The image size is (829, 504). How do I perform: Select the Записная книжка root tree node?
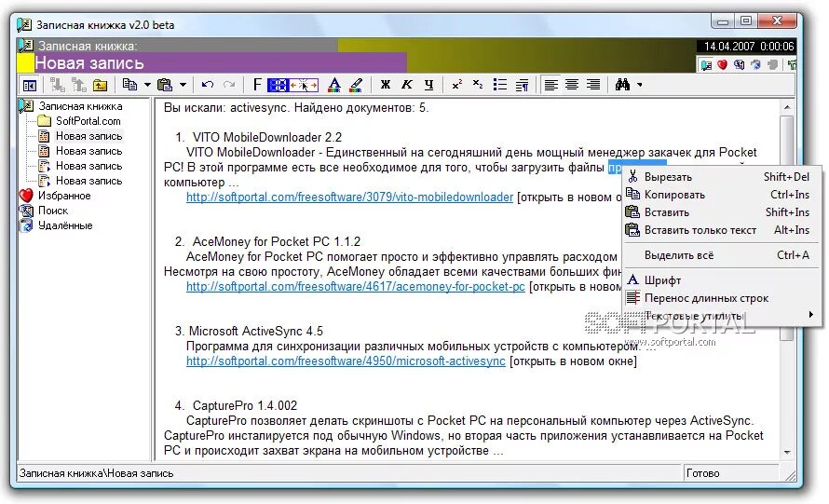[x=80, y=106]
